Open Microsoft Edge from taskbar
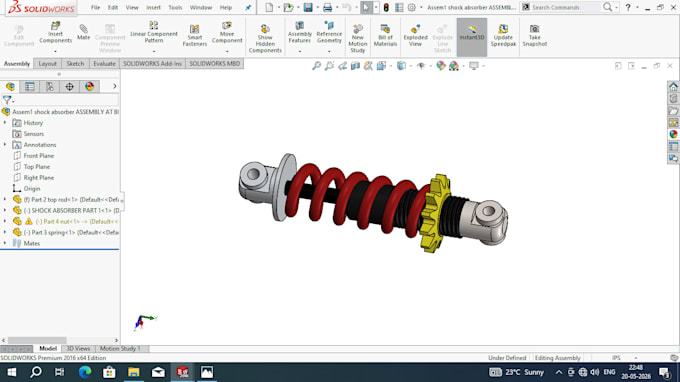 click(85, 372)
